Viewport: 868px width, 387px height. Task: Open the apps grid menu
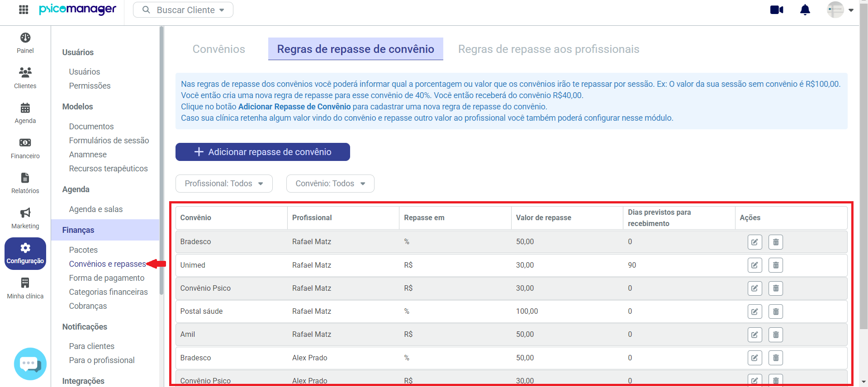click(x=24, y=9)
